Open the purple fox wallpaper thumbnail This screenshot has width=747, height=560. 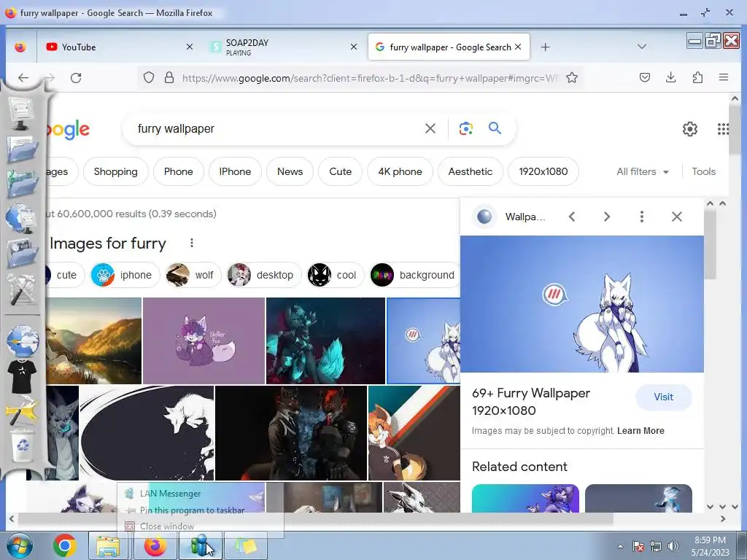click(x=204, y=341)
